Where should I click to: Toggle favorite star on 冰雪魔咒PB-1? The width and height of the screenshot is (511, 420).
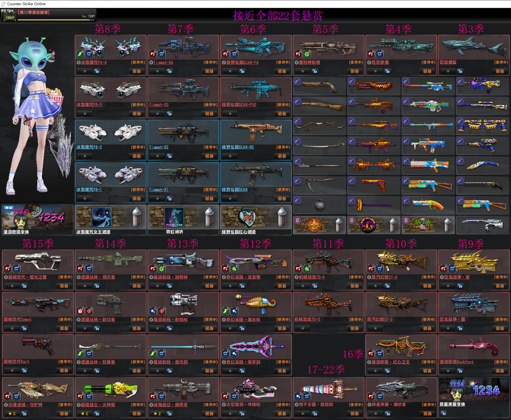click(x=85, y=198)
